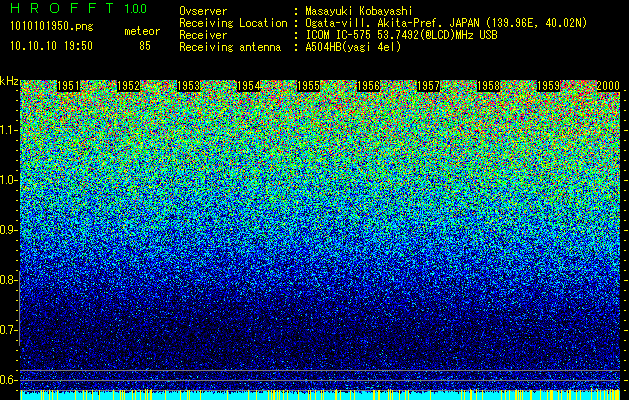The height and width of the screenshot is (400, 629).
Task: Click the date stamp 10.10.10 19:50
Action: 51,46
